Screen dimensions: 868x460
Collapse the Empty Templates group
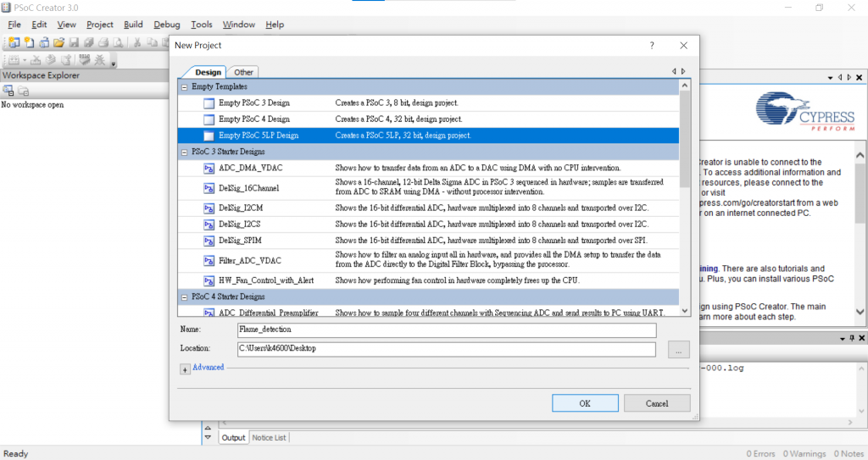point(184,87)
